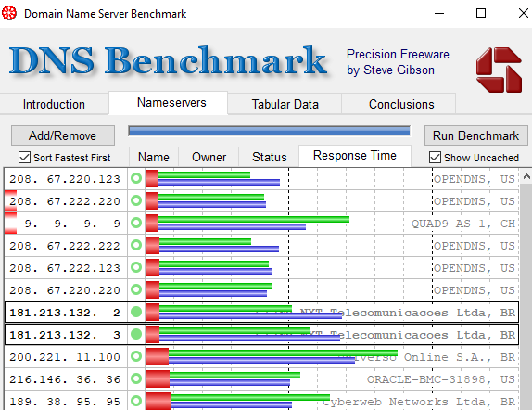Select IP address 208.67.220.220
The image size is (532, 410).
tap(65, 290)
